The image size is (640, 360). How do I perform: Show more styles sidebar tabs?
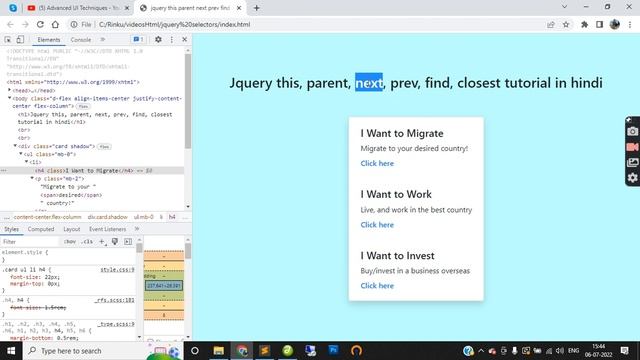[x=137, y=229]
